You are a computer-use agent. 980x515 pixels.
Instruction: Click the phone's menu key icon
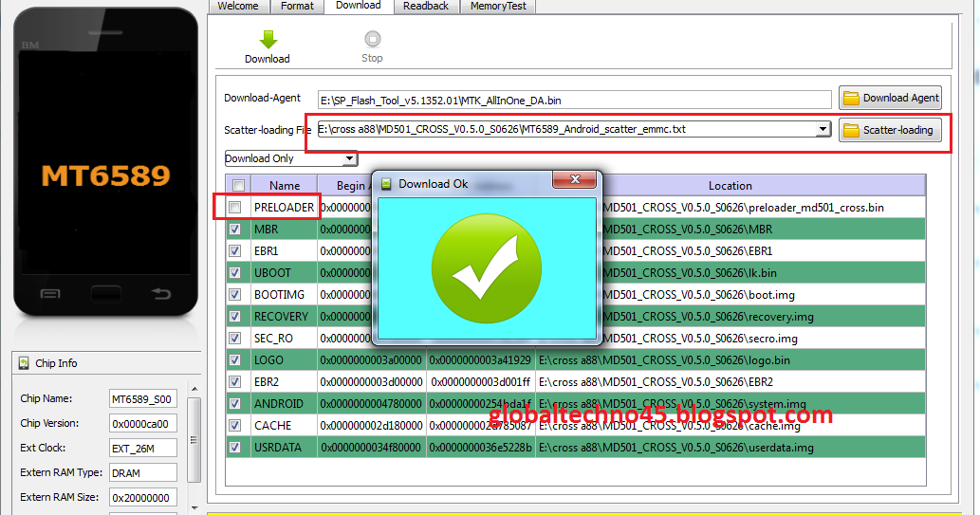(50, 295)
